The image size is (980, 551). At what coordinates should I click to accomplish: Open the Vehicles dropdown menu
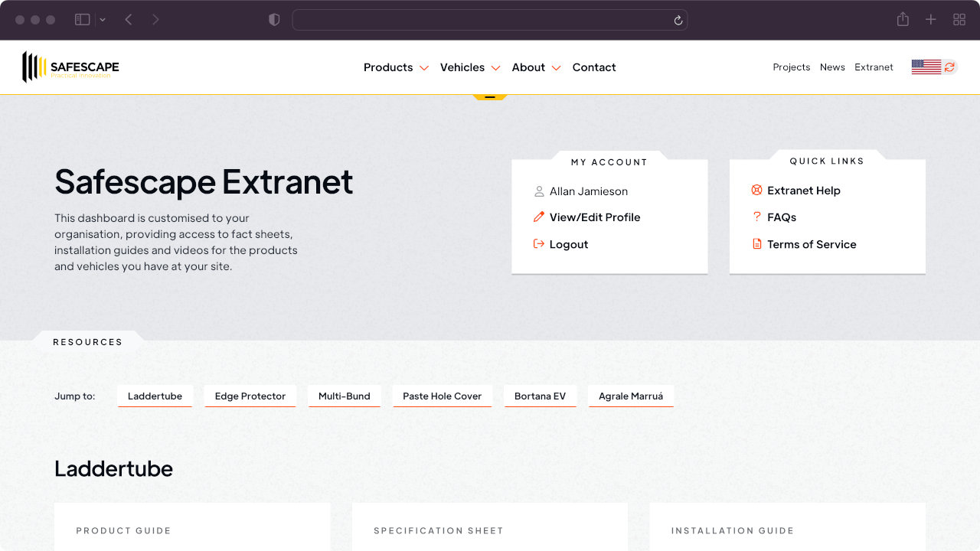click(x=470, y=67)
